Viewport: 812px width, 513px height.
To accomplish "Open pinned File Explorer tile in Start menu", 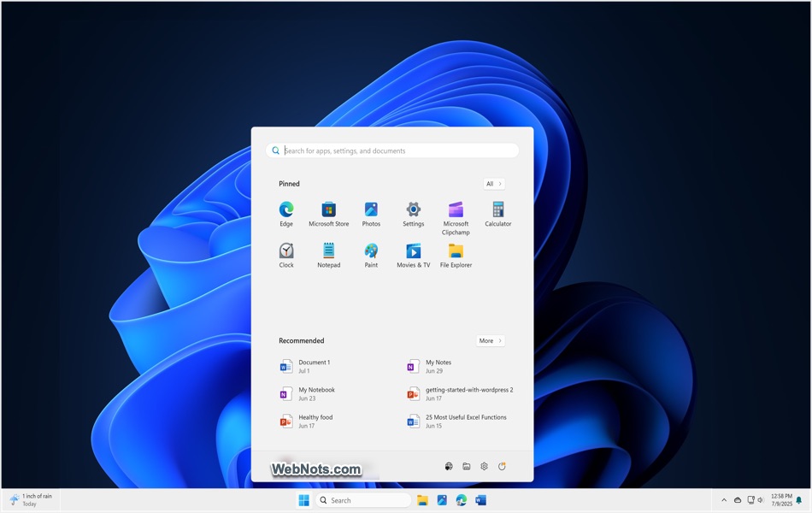I will [x=456, y=256].
